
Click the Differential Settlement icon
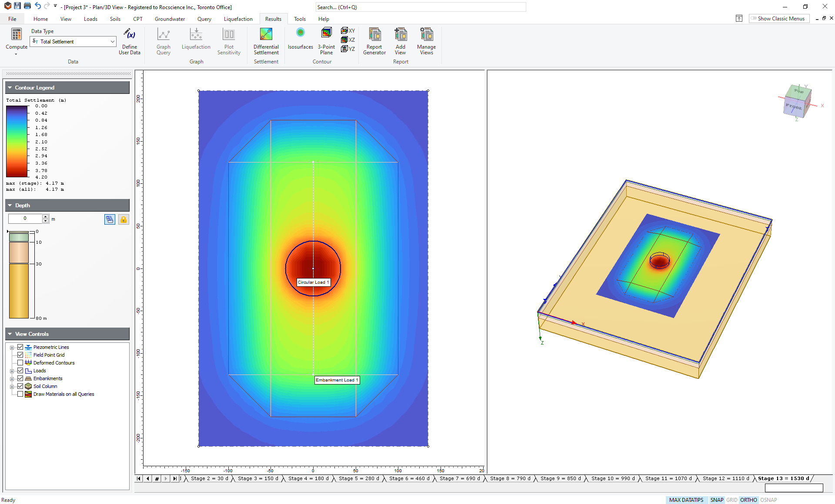click(x=266, y=35)
